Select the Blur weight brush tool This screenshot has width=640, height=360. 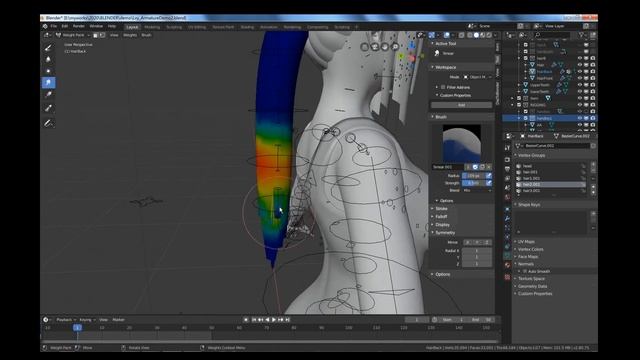pyautogui.click(x=48, y=59)
